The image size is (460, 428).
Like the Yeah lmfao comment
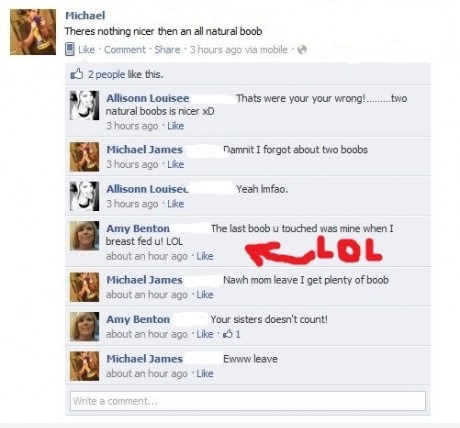click(x=176, y=203)
